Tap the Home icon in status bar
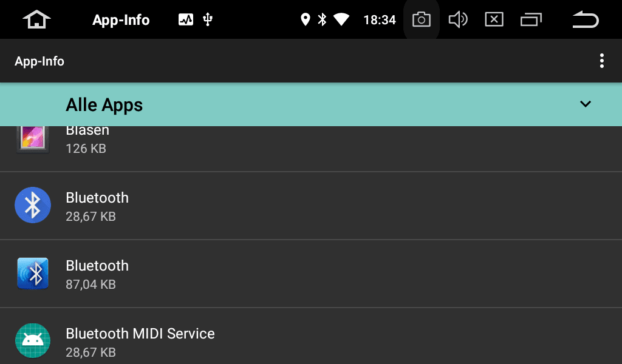The image size is (622, 364). [x=36, y=19]
